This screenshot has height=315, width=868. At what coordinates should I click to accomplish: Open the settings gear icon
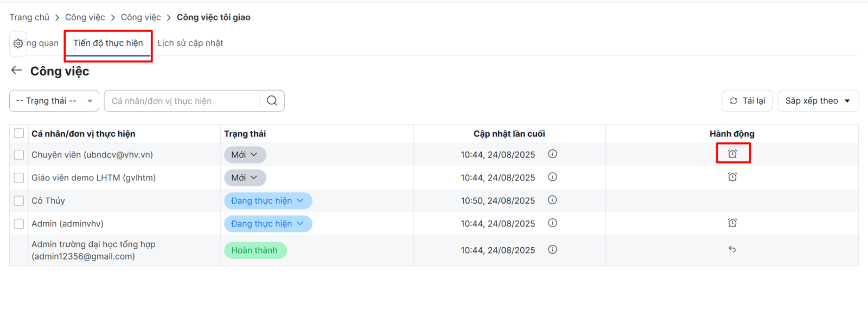(x=18, y=43)
